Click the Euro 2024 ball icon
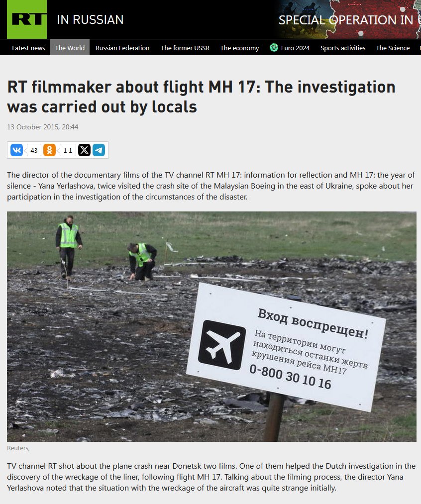Image resolution: width=421 pixels, height=504 pixels. pyautogui.click(x=274, y=48)
